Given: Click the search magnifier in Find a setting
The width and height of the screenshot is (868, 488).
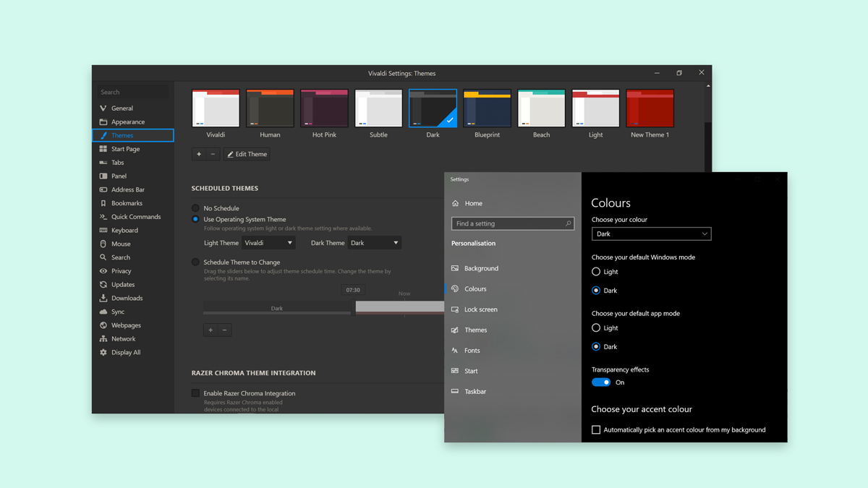Looking at the screenshot, I should tap(569, 224).
